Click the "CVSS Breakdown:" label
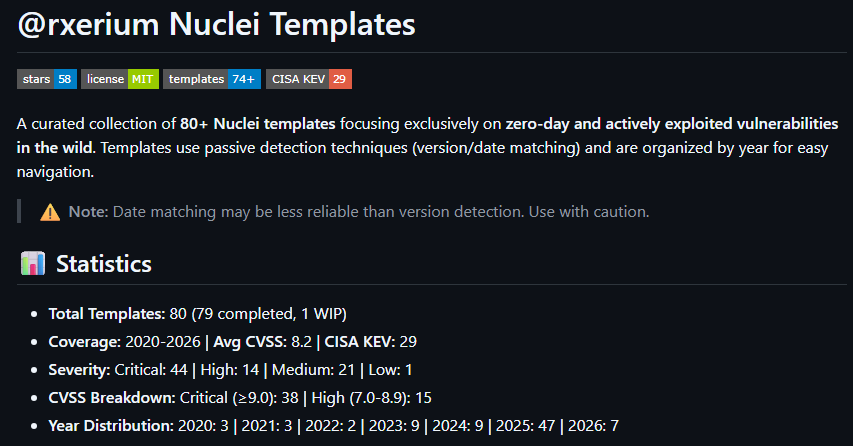The height and width of the screenshot is (446, 853). pos(112,398)
